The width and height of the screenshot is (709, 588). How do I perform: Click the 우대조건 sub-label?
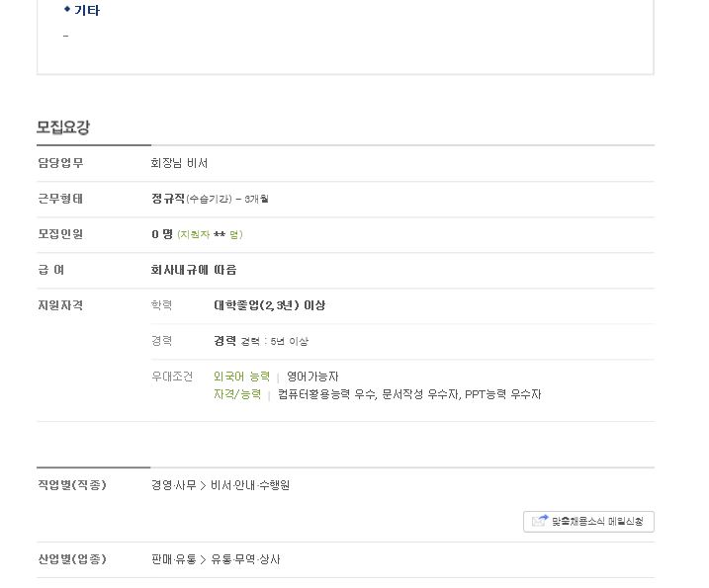pyautogui.click(x=172, y=377)
